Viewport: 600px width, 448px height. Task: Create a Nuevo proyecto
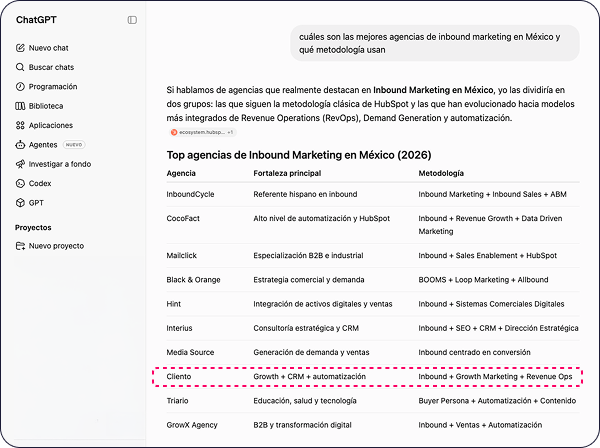click(50, 246)
